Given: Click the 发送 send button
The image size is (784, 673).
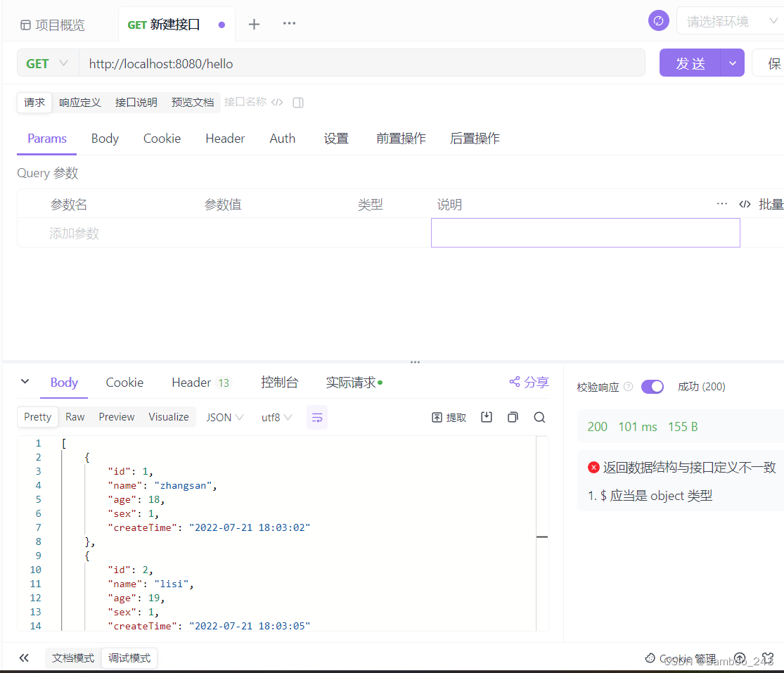Looking at the screenshot, I should (691, 63).
